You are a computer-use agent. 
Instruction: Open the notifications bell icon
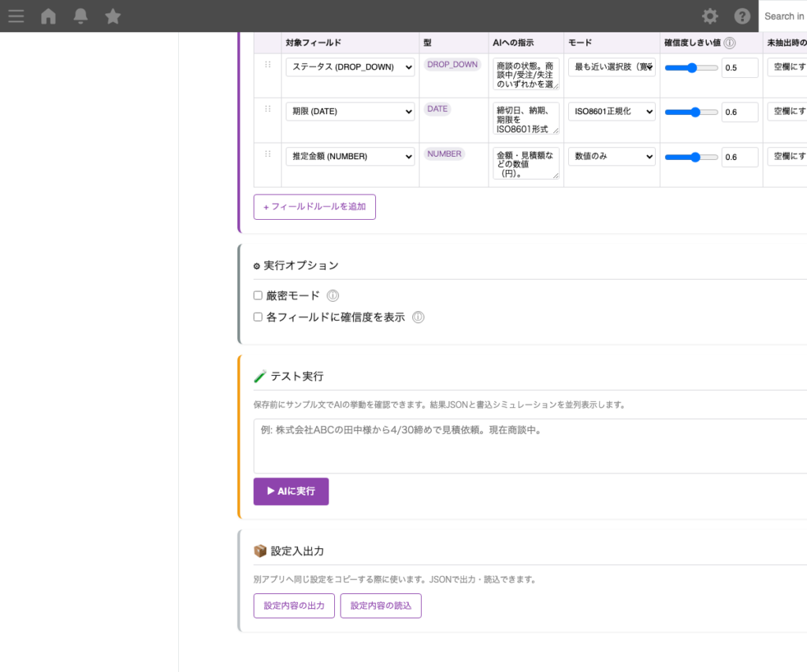click(x=80, y=16)
